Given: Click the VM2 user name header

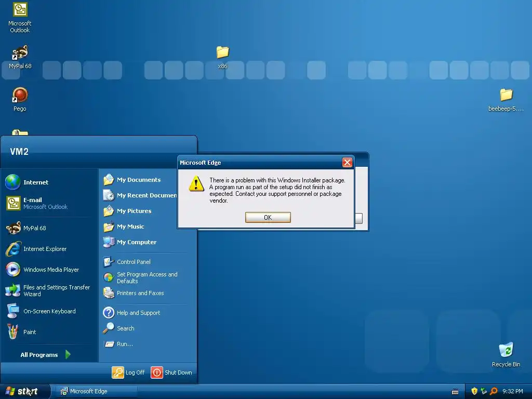Looking at the screenshot, I should click(x=19, y=151).
